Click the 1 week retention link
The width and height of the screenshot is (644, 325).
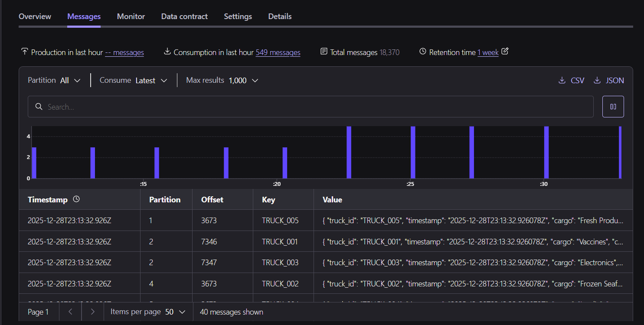[x=488, y=52]
